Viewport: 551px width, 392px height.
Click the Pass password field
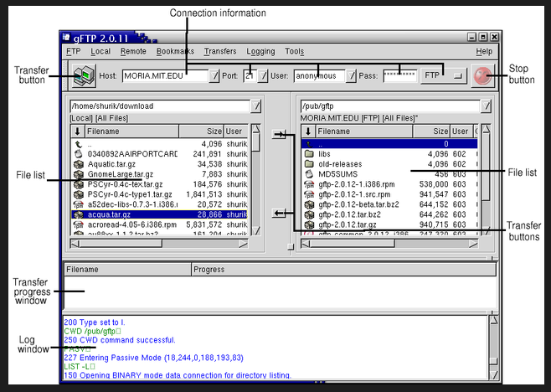coord(400,76)
